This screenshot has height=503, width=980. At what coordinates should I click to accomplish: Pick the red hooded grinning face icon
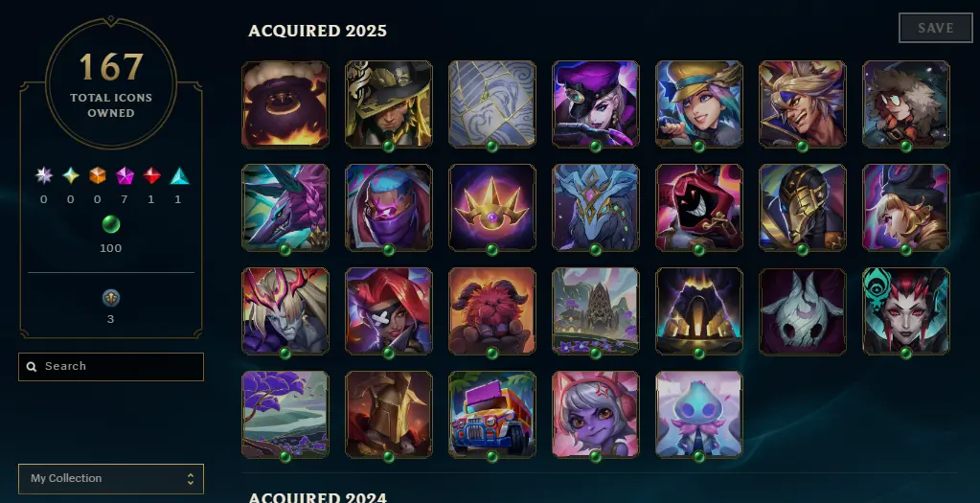click(699, 208)
